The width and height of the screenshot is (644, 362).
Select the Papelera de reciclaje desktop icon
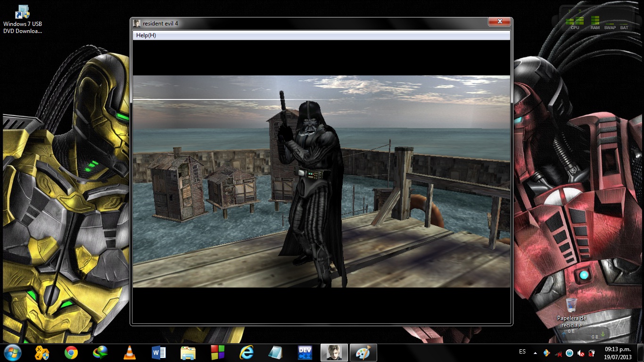click(x=571, y=313)
